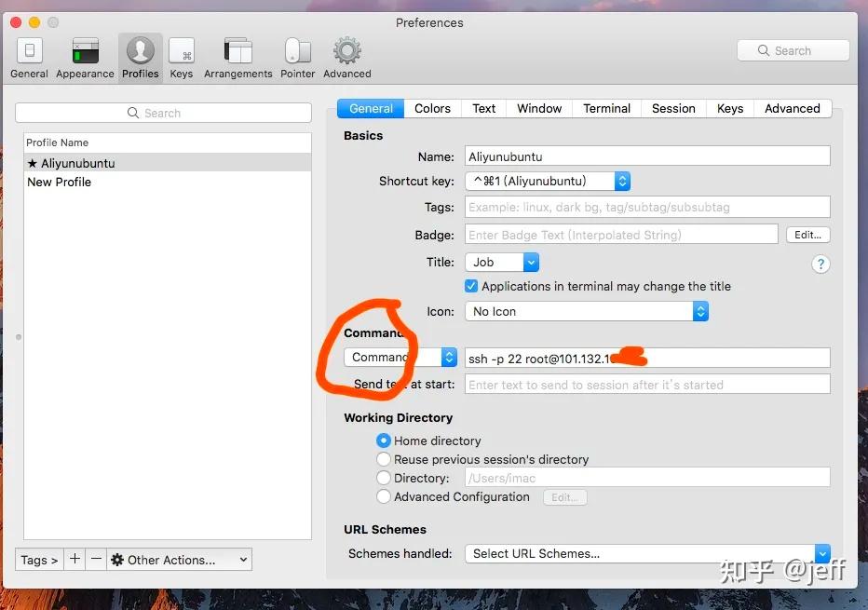Screen dimensions: 868x610
Task: Open the Arrangements preferences pane
Action: (237, 51)
